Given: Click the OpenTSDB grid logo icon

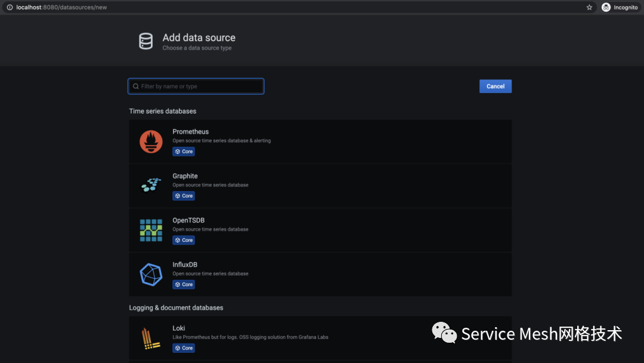Looking at the screenshot, I should 151,230.
